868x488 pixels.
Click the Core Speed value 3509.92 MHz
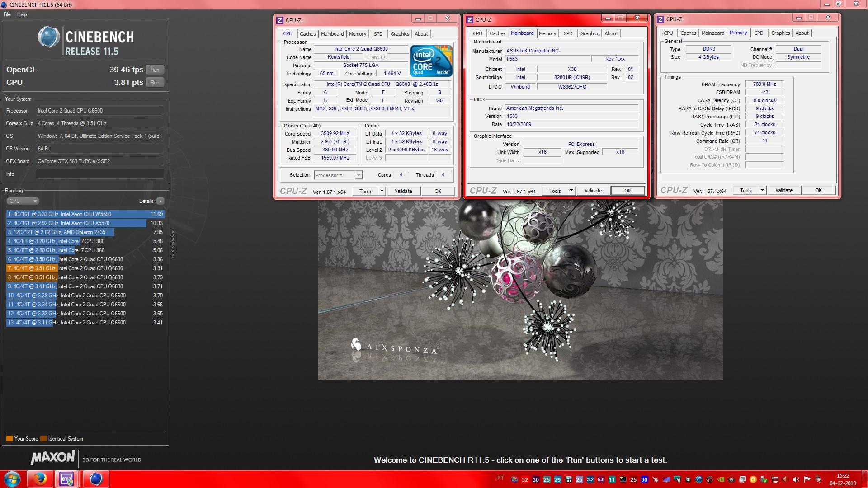335,134
